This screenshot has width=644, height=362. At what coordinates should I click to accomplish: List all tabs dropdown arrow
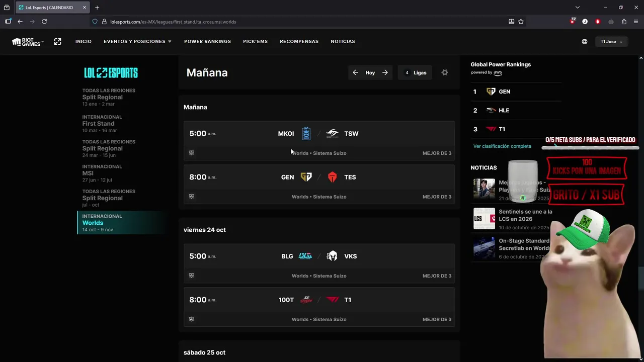click(x=578, y=8)
